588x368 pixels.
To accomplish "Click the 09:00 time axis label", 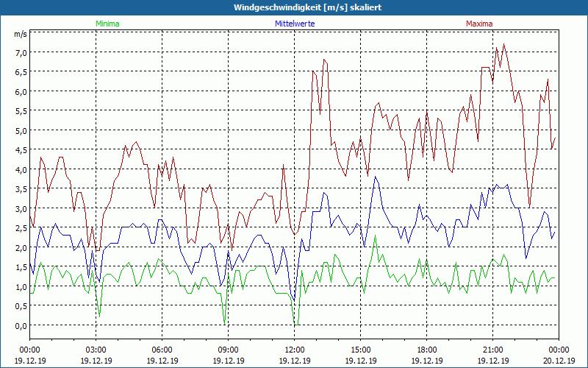I will [229, 350].
